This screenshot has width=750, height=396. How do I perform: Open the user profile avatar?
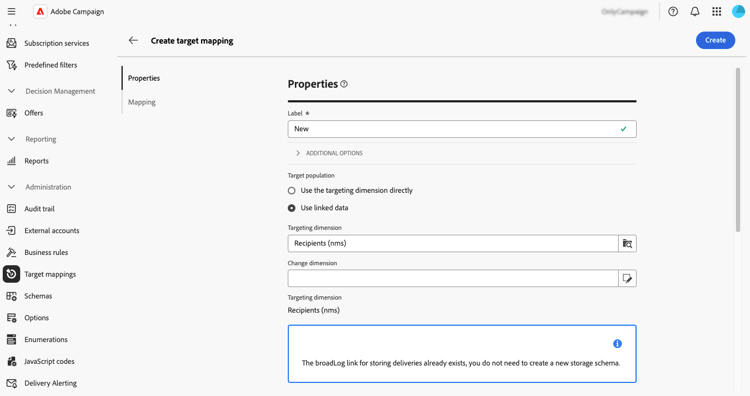pos(738,11)
